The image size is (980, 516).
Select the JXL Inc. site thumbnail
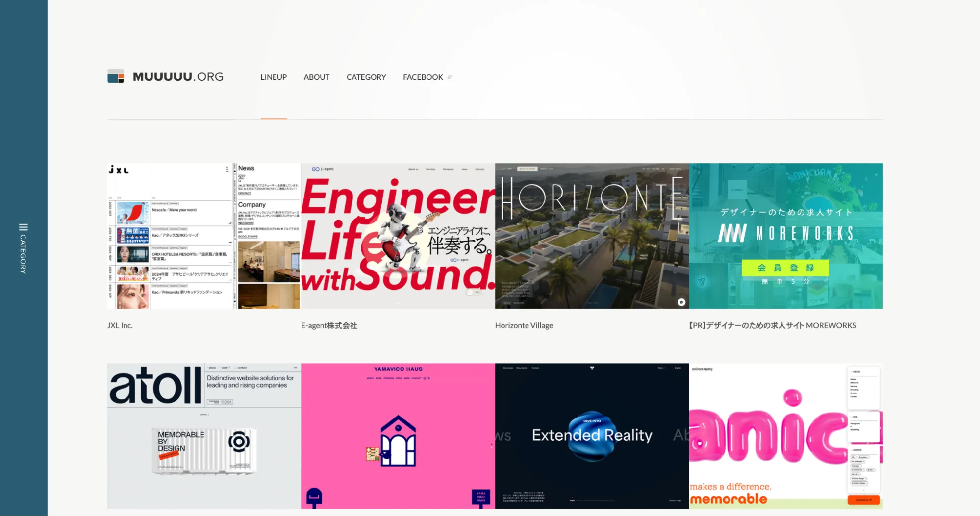pos(204,236)
